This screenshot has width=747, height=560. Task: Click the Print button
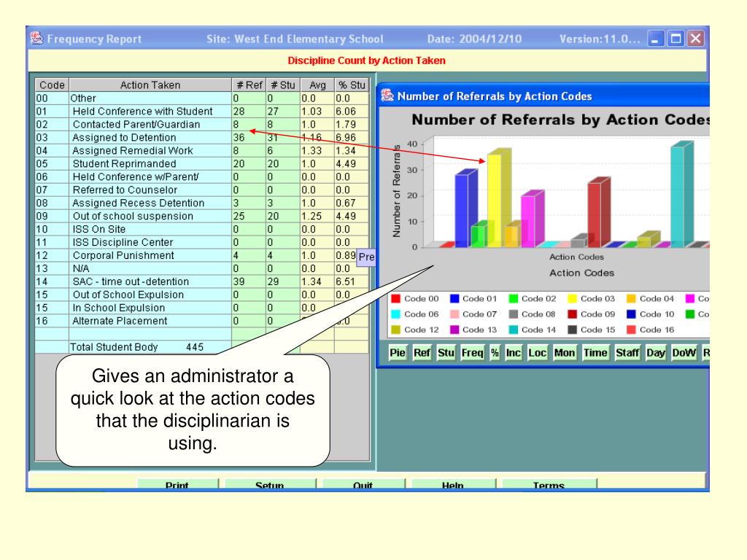[177, 484]
